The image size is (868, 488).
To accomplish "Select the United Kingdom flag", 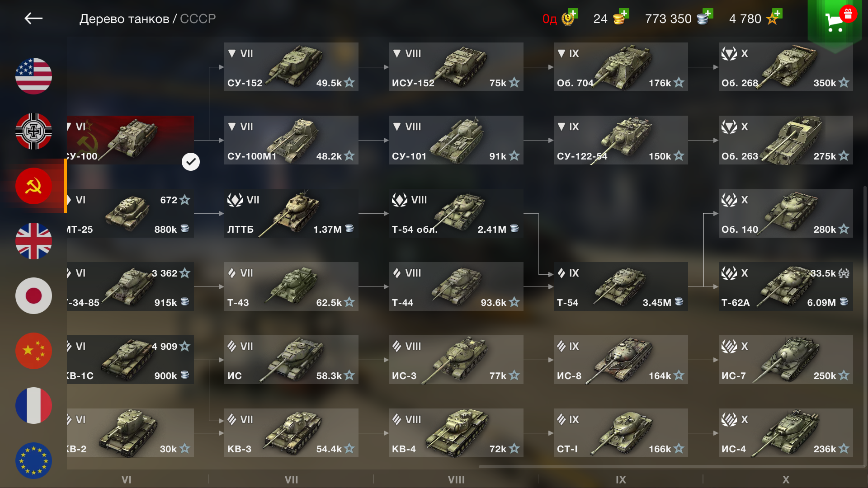I will point(33,241).
